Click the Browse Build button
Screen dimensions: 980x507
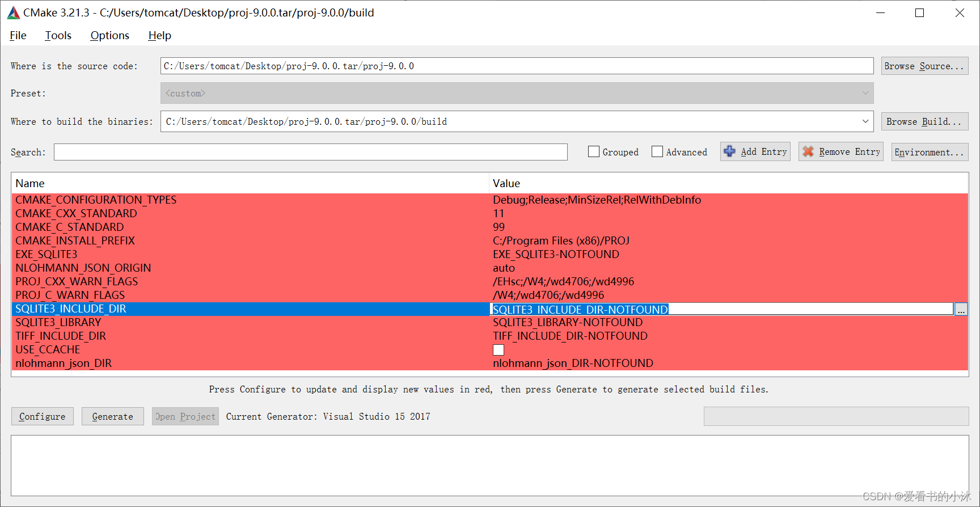tap(924, 121)
